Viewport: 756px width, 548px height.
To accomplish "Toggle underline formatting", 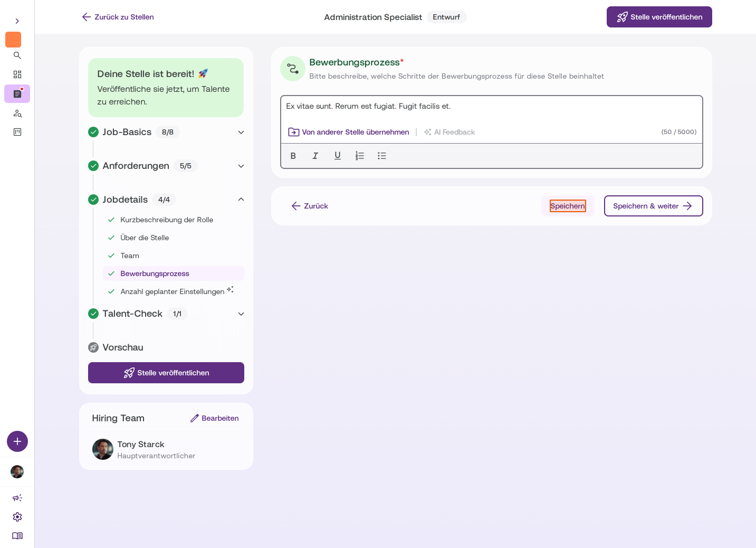I will tap(338, 156).
